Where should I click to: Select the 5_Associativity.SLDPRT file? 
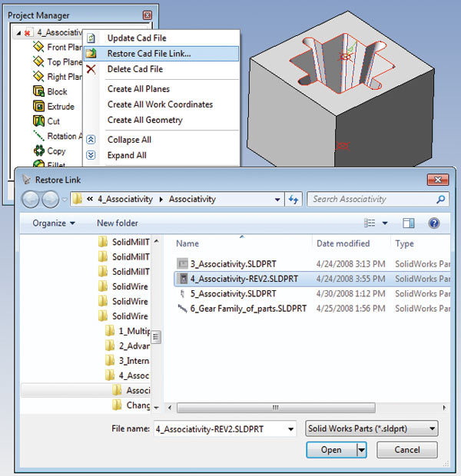click(233, 293)
